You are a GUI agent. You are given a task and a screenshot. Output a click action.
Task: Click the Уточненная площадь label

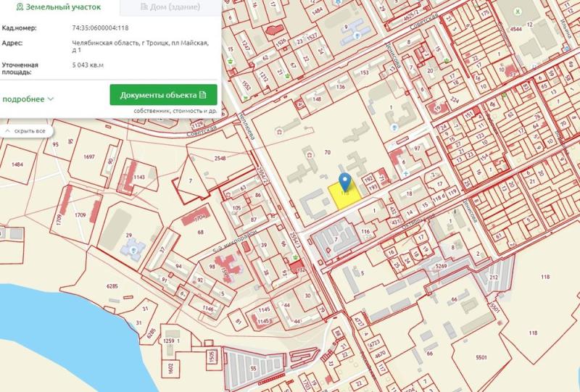(x=20, y=68)
